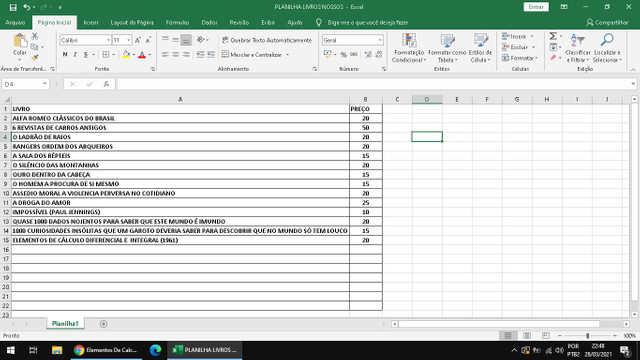Expand Mesclar e Centralizar dropdown arrow
Image resolution: width=640 pixels, height=360 pixels.
click(x=287, y=54)
